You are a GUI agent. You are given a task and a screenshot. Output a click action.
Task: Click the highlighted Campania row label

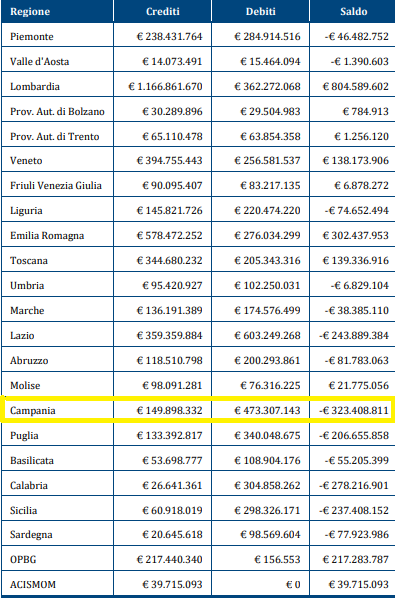click(33, 411)
